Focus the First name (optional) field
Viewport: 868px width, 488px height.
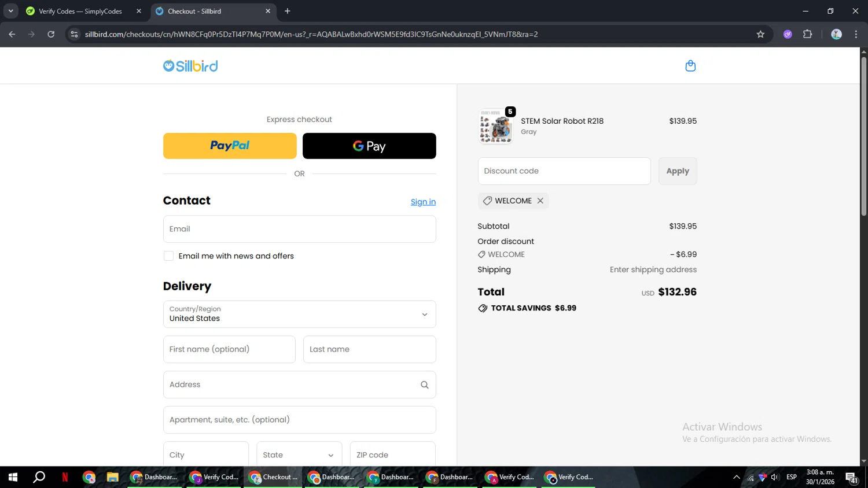[229, 349]
